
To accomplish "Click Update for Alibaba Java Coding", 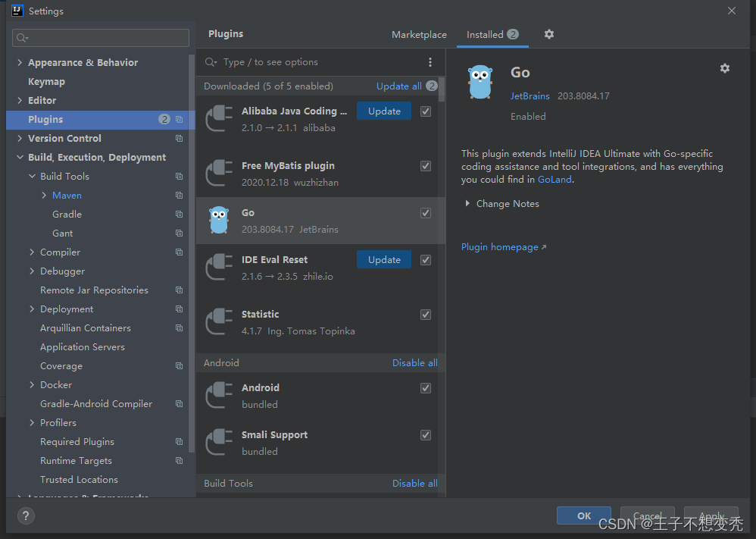I will click(384, 111).
